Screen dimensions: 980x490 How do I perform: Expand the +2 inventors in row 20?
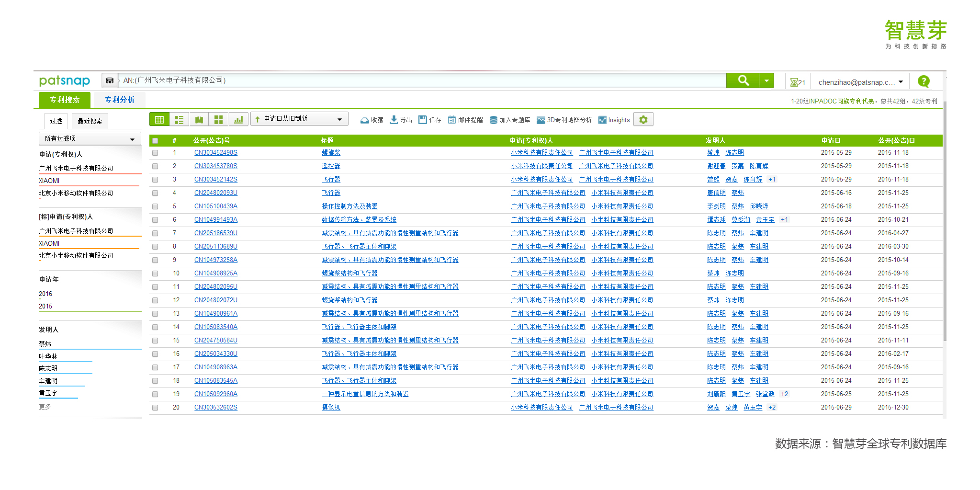(x=772, y=407)
